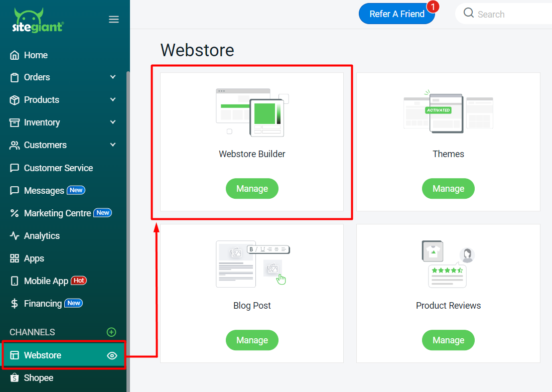Click the Themes illustration thumbnail
552x392 pixels.
click(x=448, y=113)
